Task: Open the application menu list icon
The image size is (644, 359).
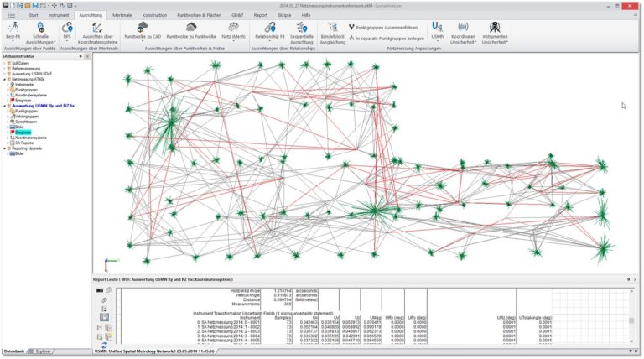Action: tap(11, 15)
